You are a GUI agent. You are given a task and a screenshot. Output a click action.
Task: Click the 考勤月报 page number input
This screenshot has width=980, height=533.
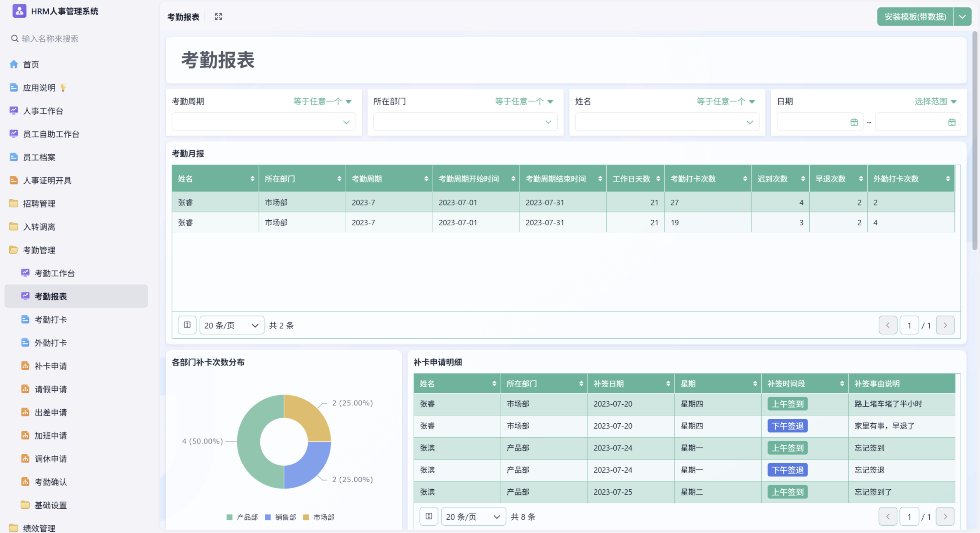click(909, 325)
